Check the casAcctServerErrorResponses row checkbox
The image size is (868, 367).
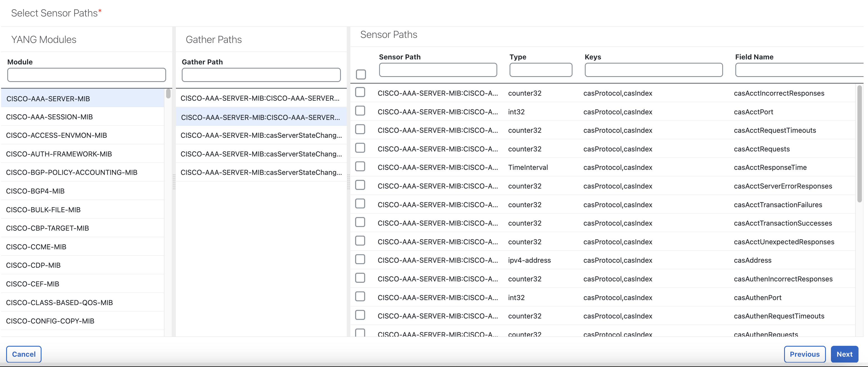point(360,185)
